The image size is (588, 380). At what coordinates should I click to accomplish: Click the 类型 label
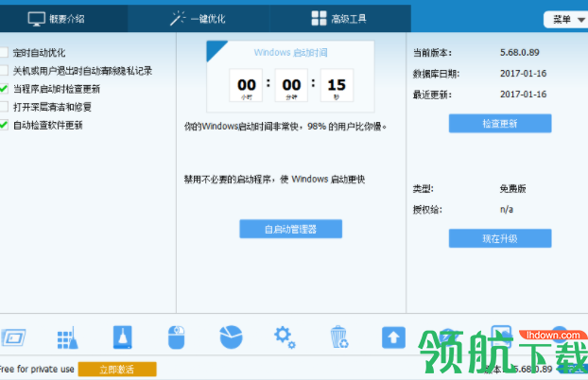423,189
